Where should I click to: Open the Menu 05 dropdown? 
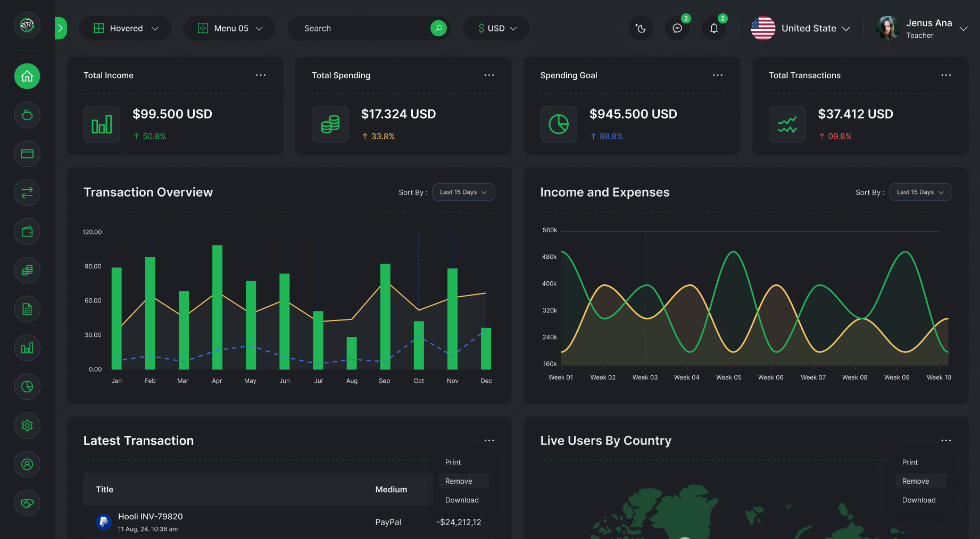[230, 29]
